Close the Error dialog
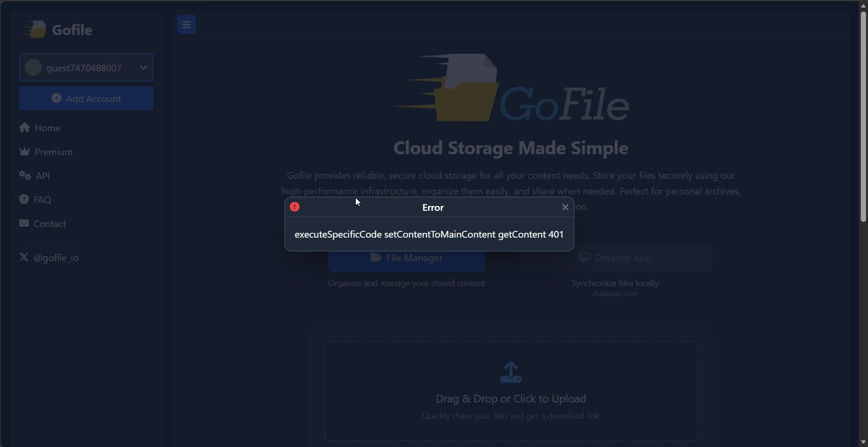 coord(565,207)
